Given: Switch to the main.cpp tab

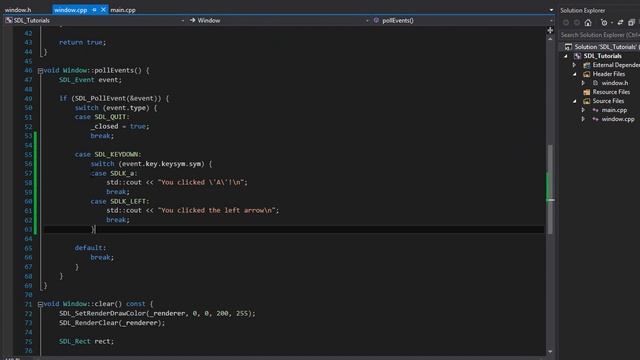Looking at the screenshot, I should point(123,10).
